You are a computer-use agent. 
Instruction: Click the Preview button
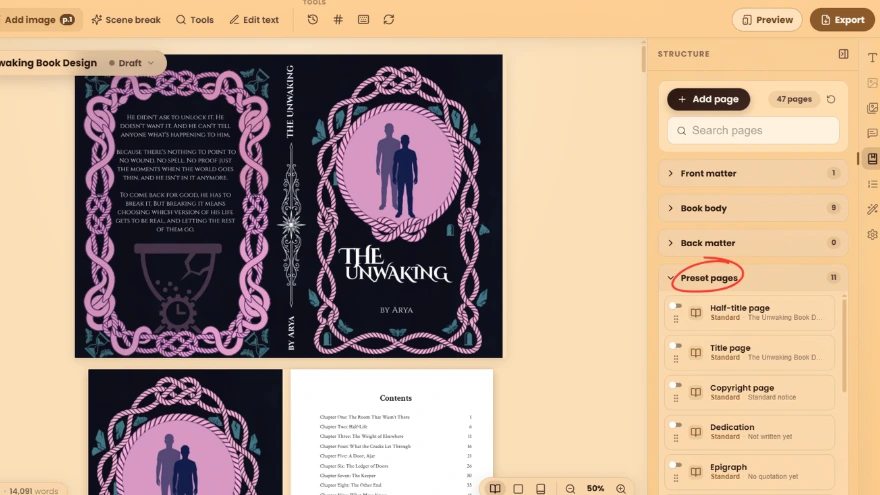pos(767,20)
